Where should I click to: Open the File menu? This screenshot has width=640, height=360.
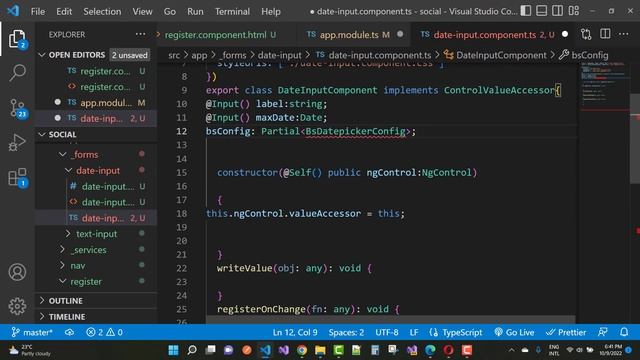pos(38,11)
